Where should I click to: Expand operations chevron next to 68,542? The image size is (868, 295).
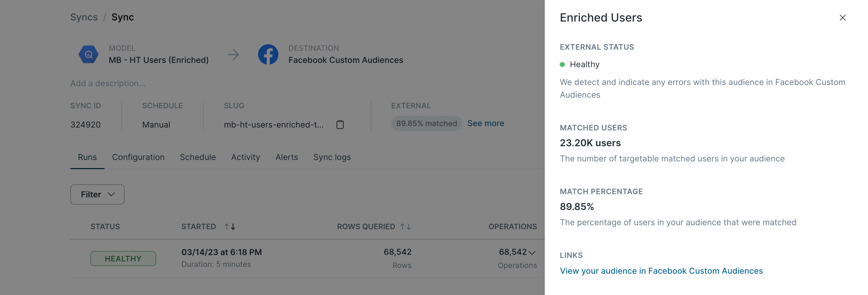[532, 252]
